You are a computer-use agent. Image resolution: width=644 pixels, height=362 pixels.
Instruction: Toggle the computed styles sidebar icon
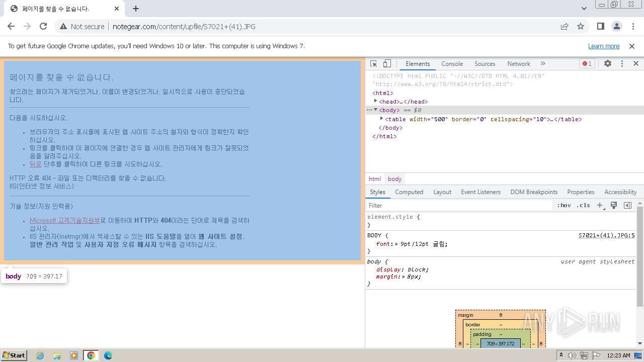[627, 205]
